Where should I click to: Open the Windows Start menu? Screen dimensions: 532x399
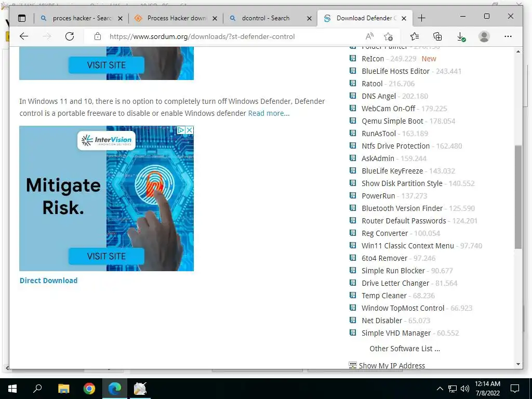pos(12,389)
